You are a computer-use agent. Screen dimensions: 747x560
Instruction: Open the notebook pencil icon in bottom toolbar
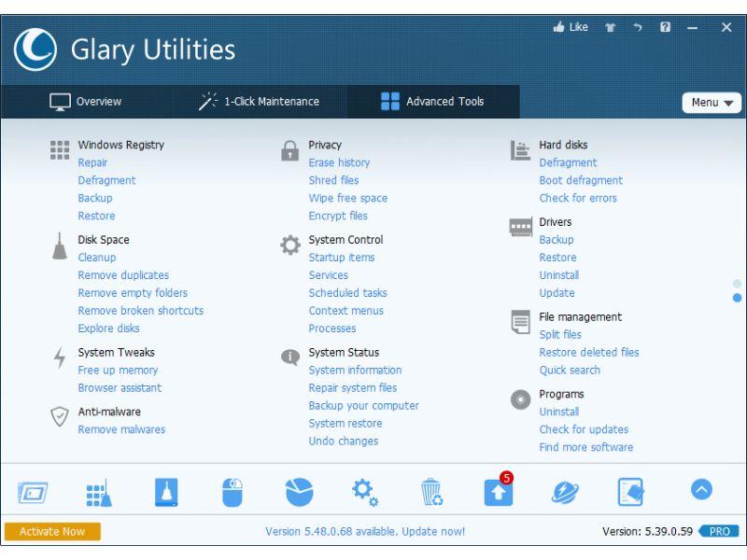click(631, 493)
